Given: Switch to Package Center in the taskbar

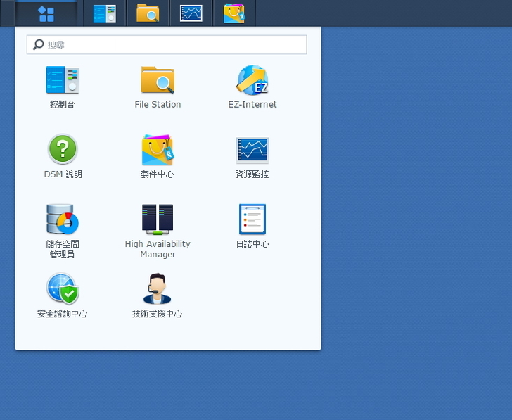Looking at the screenshot, I should click(x=234, y=13).
